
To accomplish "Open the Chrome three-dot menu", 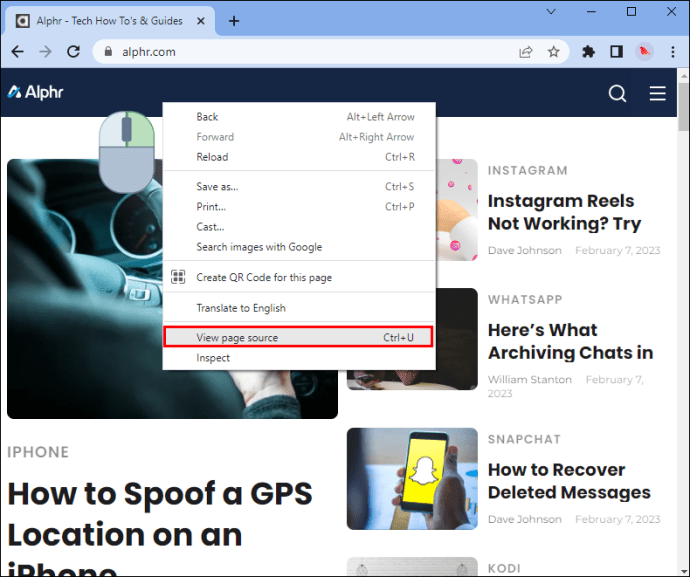I will [673, 52].
